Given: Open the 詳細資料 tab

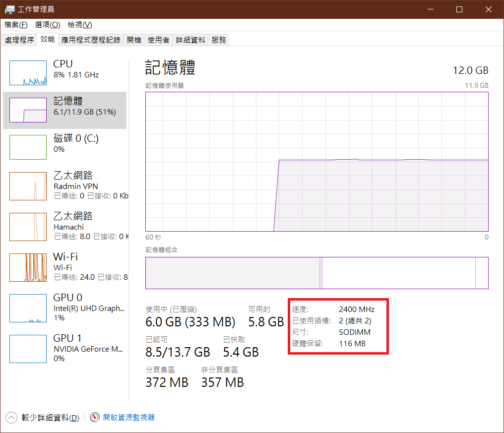Looking at the screenshot, I should 190,40.
